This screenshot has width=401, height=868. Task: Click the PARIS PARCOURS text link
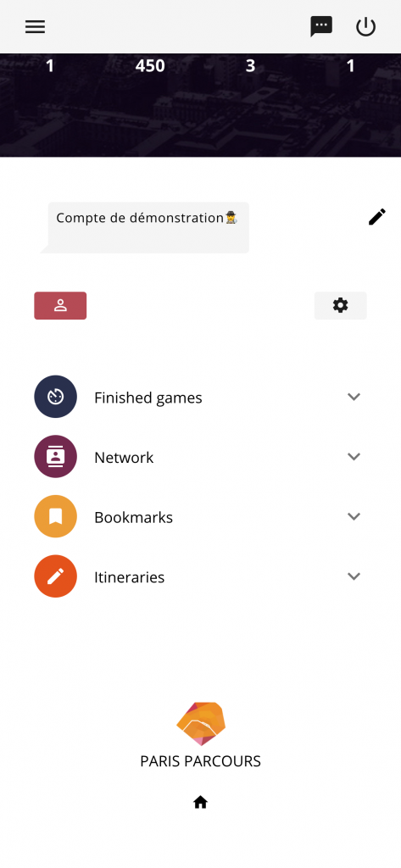(x=200, y=761)
